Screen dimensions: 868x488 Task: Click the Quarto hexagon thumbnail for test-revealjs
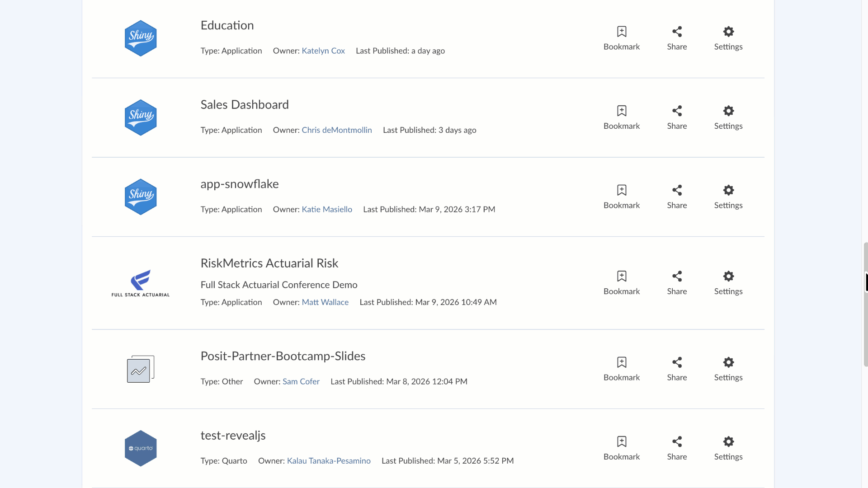click(x=141, y=448)
